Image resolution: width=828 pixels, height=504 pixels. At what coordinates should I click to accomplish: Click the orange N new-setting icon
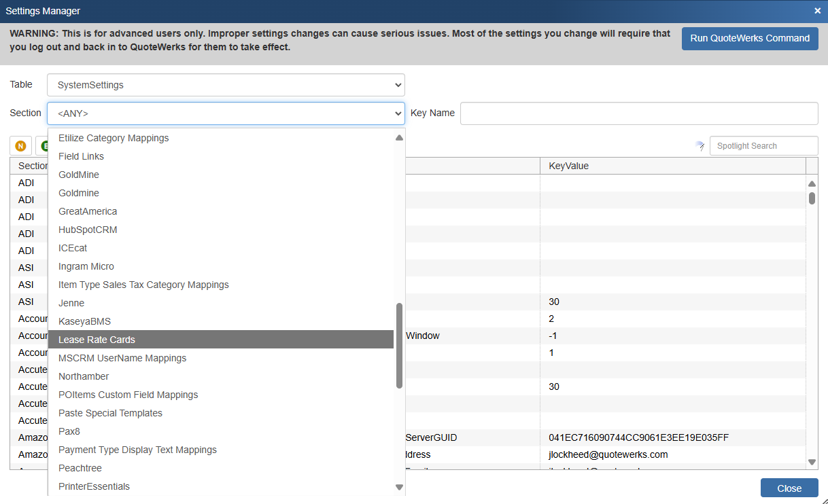20,146
